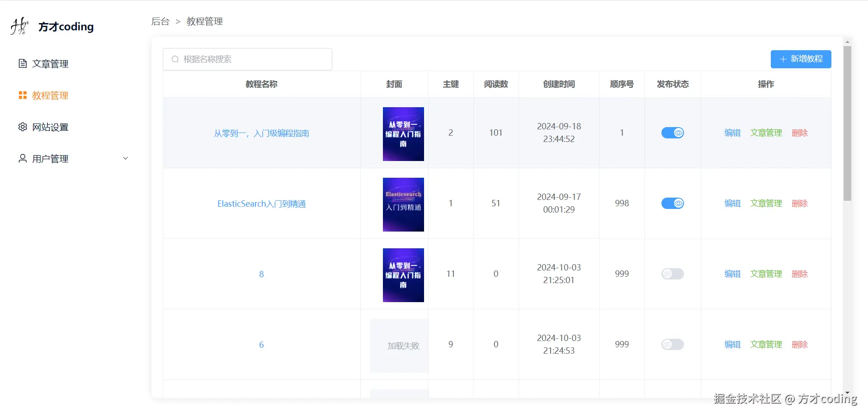
Task: Click 编辑 for ElasticSearch入门到精通
Action: pyautogui.click(x=732, y=204)
